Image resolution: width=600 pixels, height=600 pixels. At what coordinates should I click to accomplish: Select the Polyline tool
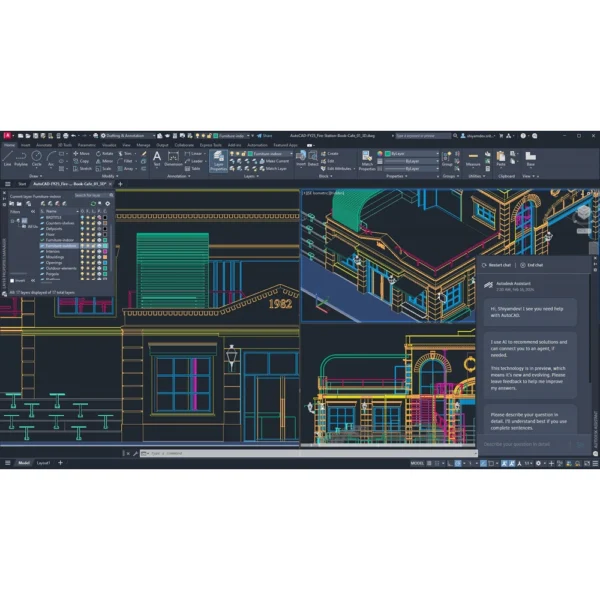(x=21, y=158)
